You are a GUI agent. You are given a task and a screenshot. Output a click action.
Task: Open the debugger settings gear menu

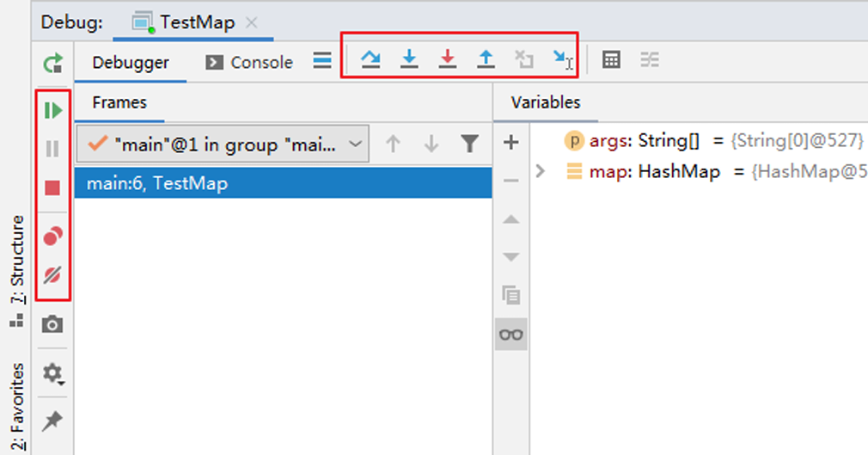53,374
